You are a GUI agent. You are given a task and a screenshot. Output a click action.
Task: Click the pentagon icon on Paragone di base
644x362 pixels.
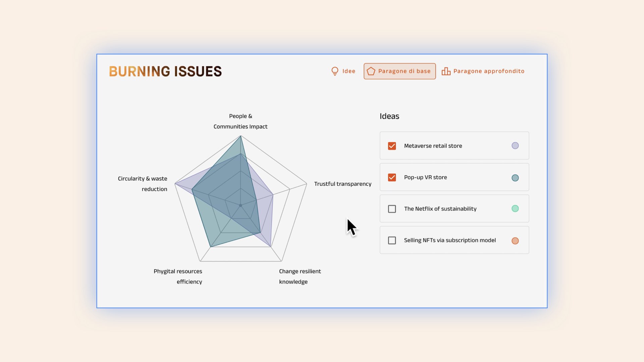[371, 71]
